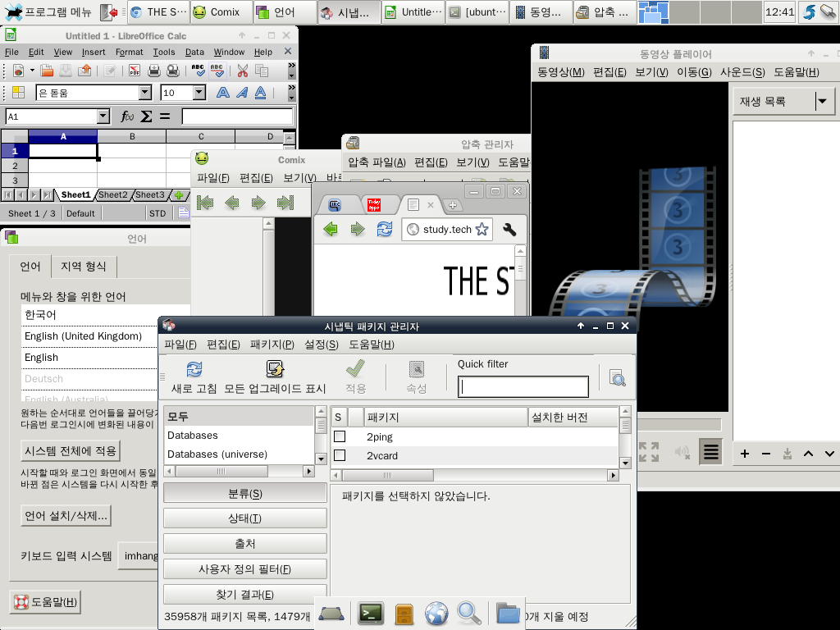840x630 pixels.
Task: Open the font name dropdown in Calc
Action: pyautogui.click(x=145, y=93)
